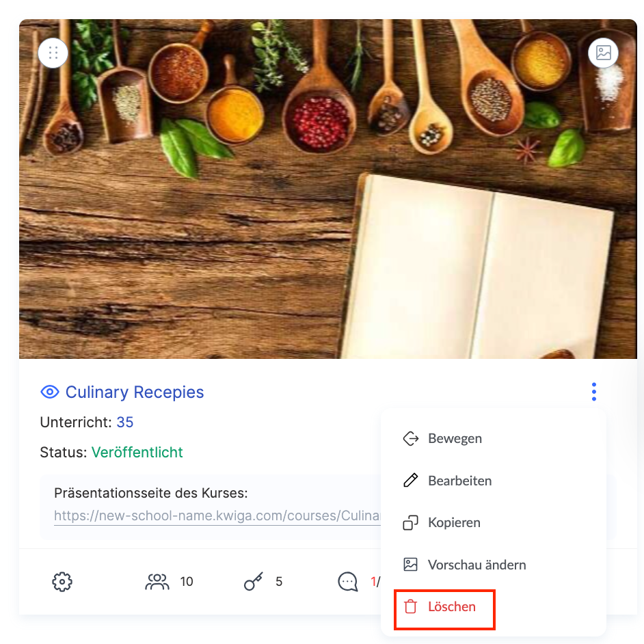The width and height of the screenshot is (644, 644).
Task: Click the key count 5
Action: [279, 582]
